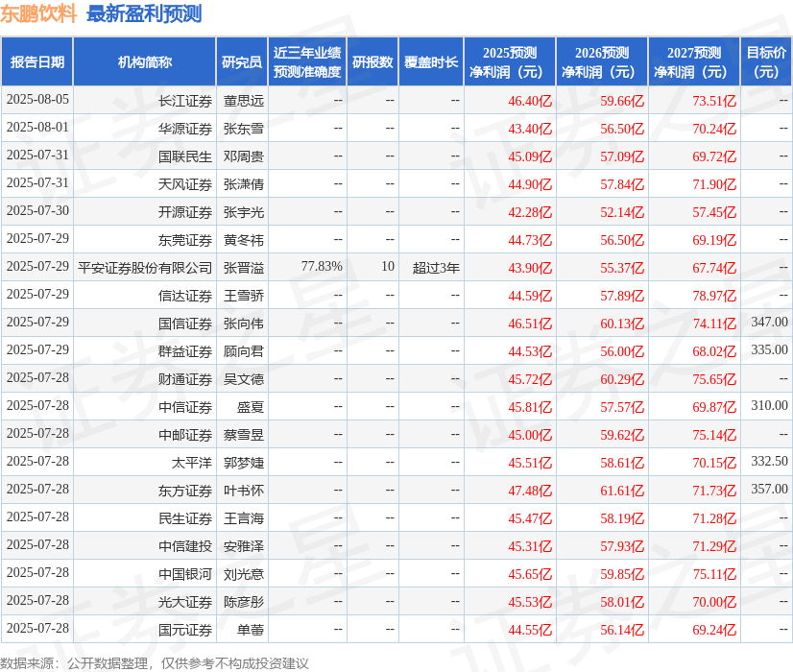Click the 357.00 target price
The width and height of the screenshot is (793, 672).
[x=769, y=489]
